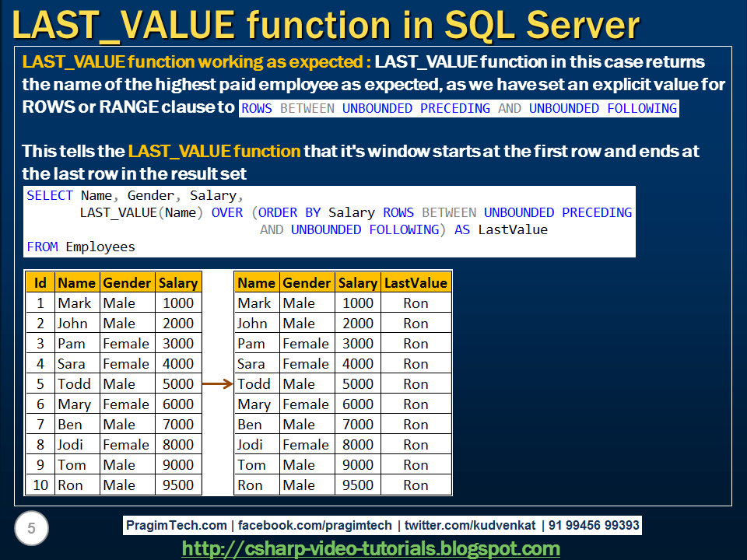This screenshot has height=560, width=747.
Task: Click the Gender header of right table
Action: tap(307, 282)
